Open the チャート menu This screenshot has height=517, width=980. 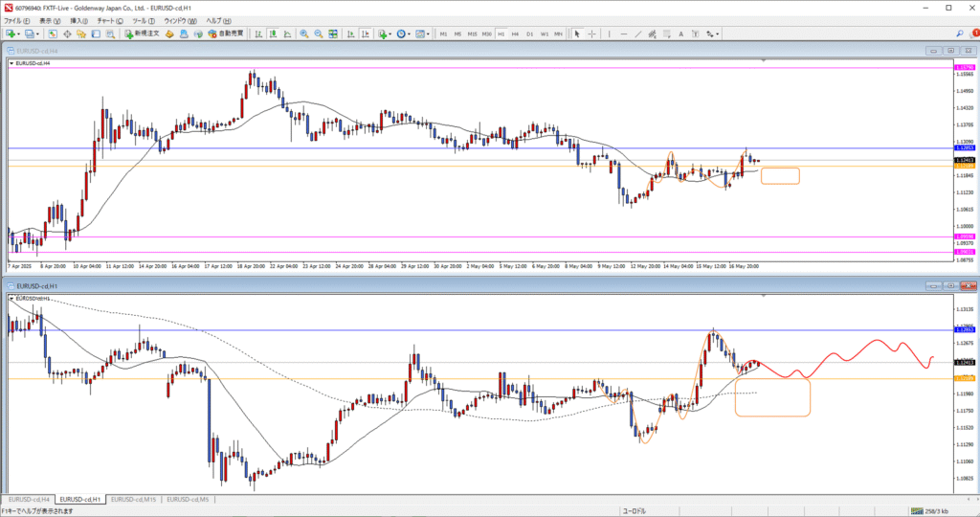pos(106,20)
